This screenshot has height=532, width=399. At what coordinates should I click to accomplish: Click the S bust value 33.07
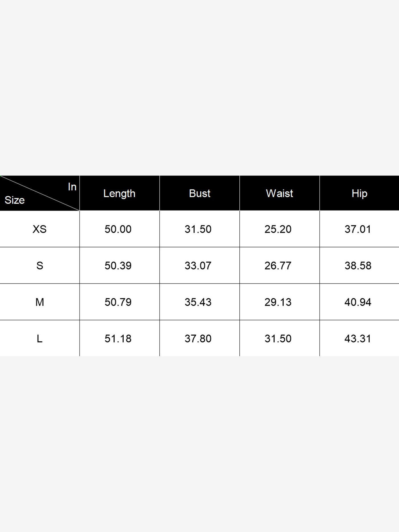pos(198,266)
